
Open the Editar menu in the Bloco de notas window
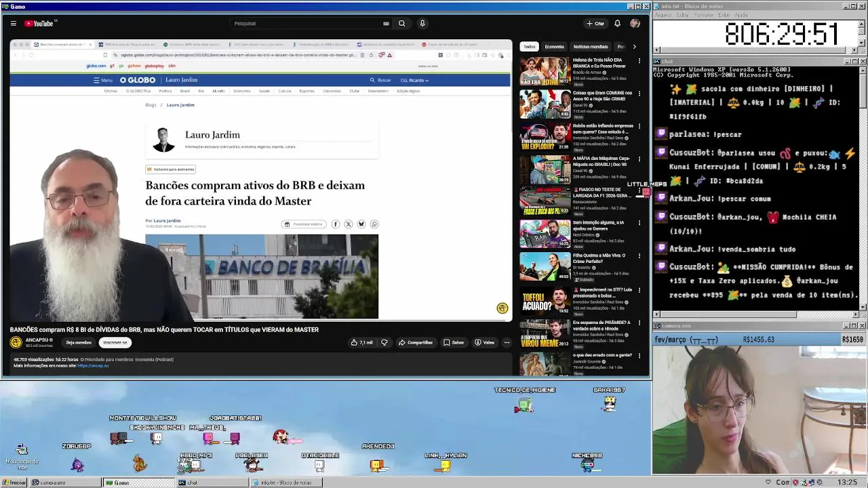683,15
